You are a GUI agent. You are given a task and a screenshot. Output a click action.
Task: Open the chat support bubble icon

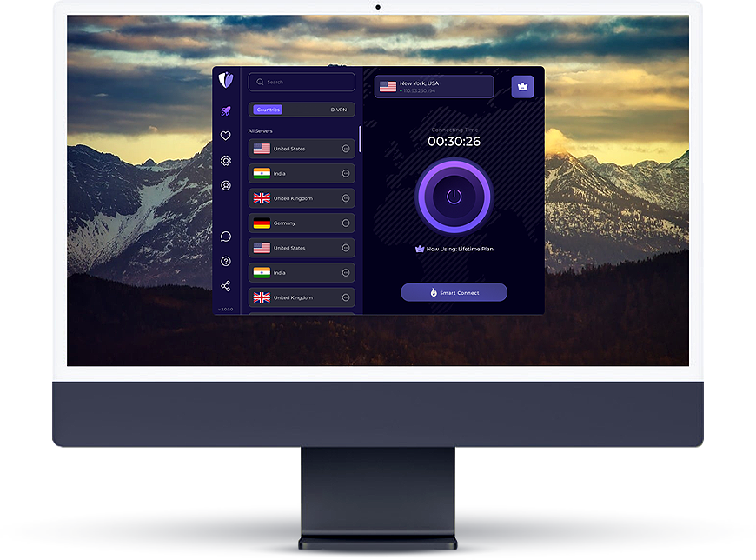tap(226, 236)
